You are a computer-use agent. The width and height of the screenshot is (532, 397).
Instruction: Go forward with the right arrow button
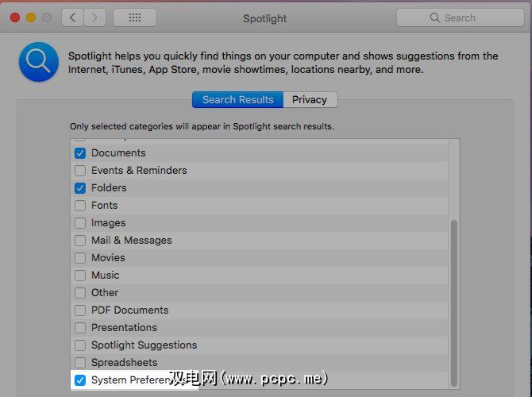pos(94,17)
